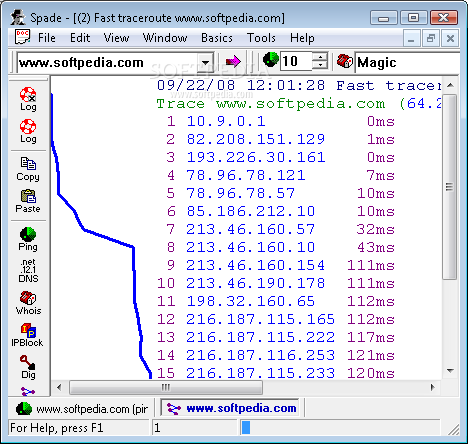
Task: Increase ping count with up spinner
Action: (x=320, y=57)
